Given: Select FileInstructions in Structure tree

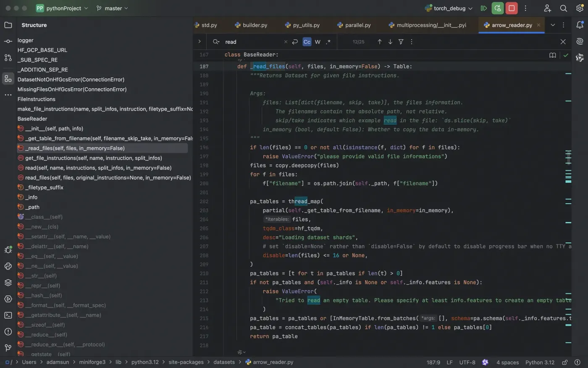Looking at the screenshot, I should pyautogui.click(x=37, y=99).
